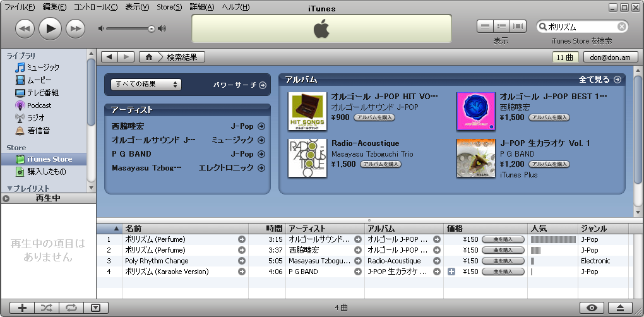Switch to list view display
The height and width of the screenshot is (317, 644).
(485, 27)
